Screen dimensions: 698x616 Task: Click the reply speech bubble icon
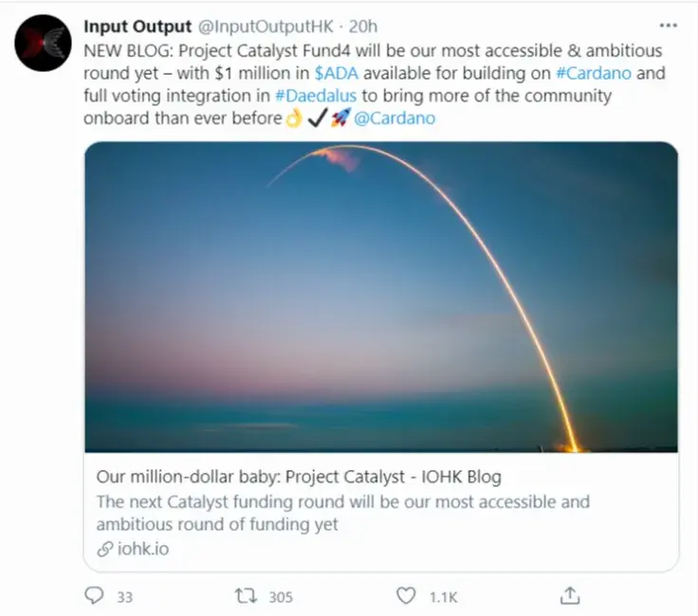[95, 596]
